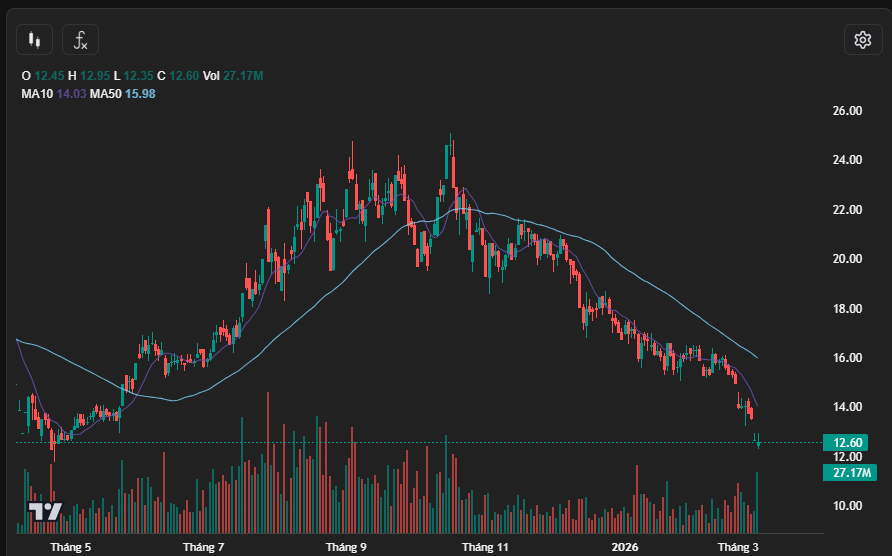892x556 pixels.
Task: Click the Tháng 7 time axis label
Action: pyautogui.click(x=204, y=547)
